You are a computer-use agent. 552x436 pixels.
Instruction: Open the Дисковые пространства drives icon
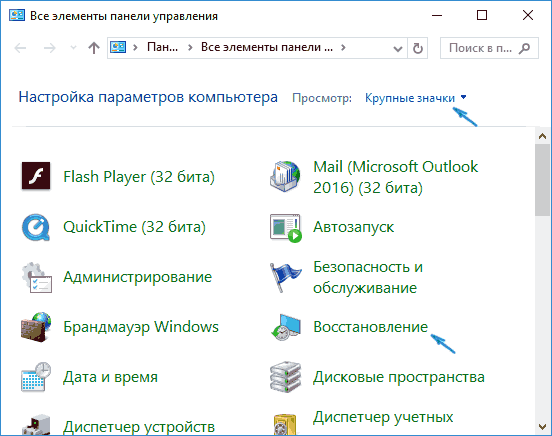point(286,377)
